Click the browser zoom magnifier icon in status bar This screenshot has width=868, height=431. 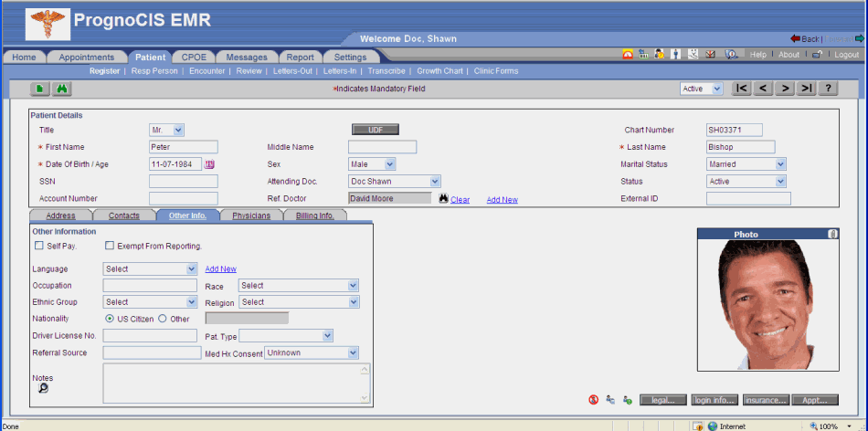click(813, 426)
